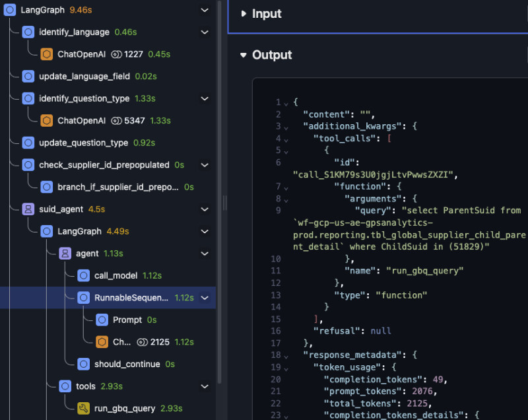The width and height of the screenshot is (528, 420).
Task: Collapse the Output section
Action: point(244,55)
